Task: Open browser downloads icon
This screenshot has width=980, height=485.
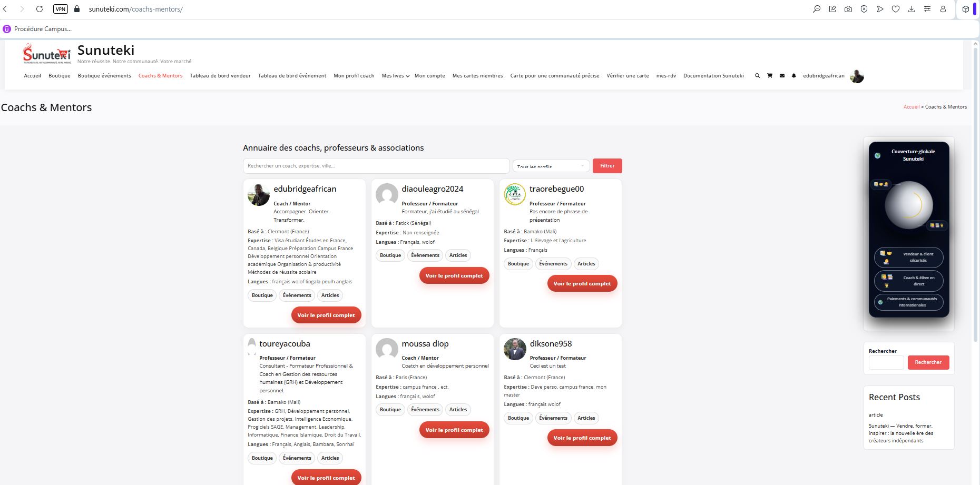Action: (912, 9)
